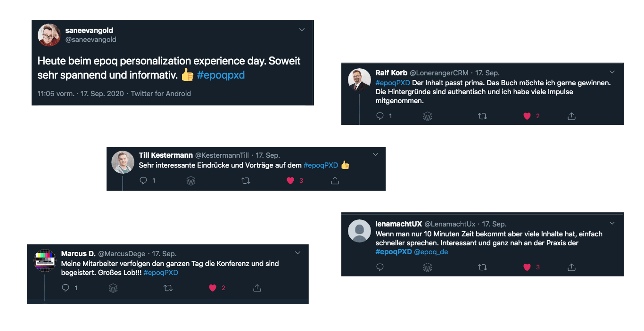Unlike Till Kestermann's tweet via heart
644x331 pixels.
tap(290, 180)
